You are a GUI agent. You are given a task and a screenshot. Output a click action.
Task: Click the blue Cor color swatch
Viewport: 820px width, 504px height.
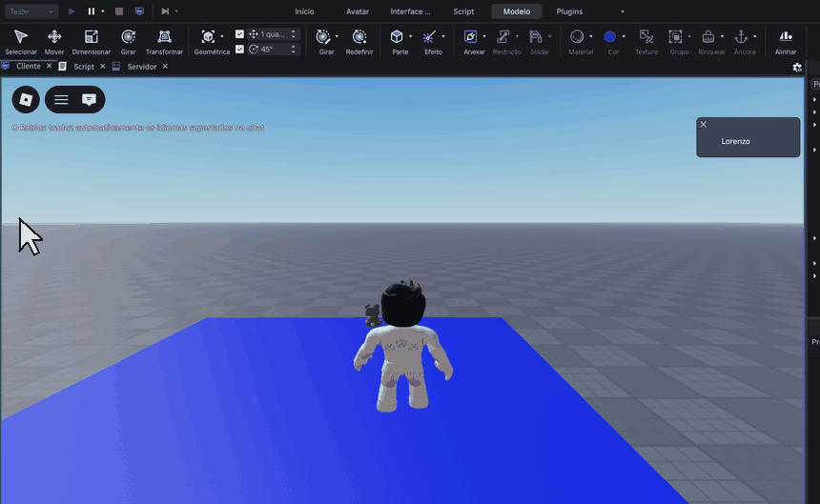609,36
